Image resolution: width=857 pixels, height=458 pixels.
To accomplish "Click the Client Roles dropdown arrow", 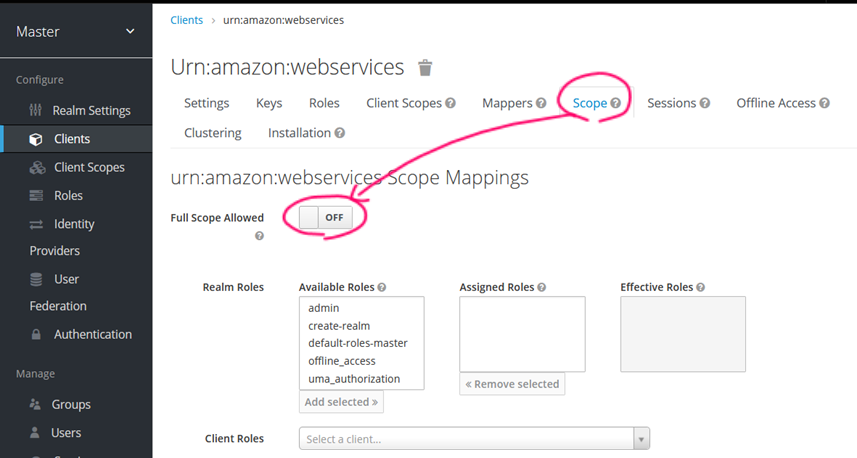I will 641,439.
